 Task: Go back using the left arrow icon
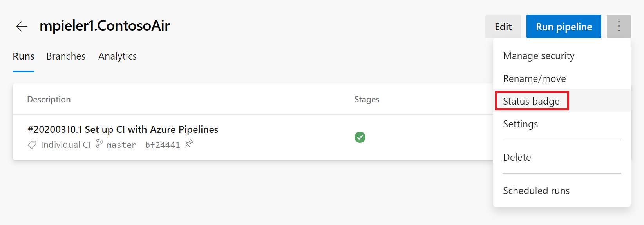[22, 26]
